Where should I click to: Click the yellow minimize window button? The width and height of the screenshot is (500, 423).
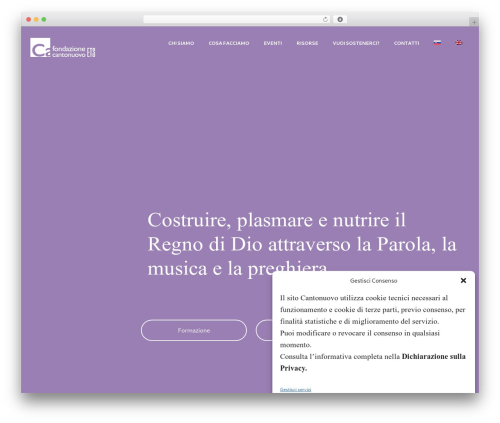[36, 19]
